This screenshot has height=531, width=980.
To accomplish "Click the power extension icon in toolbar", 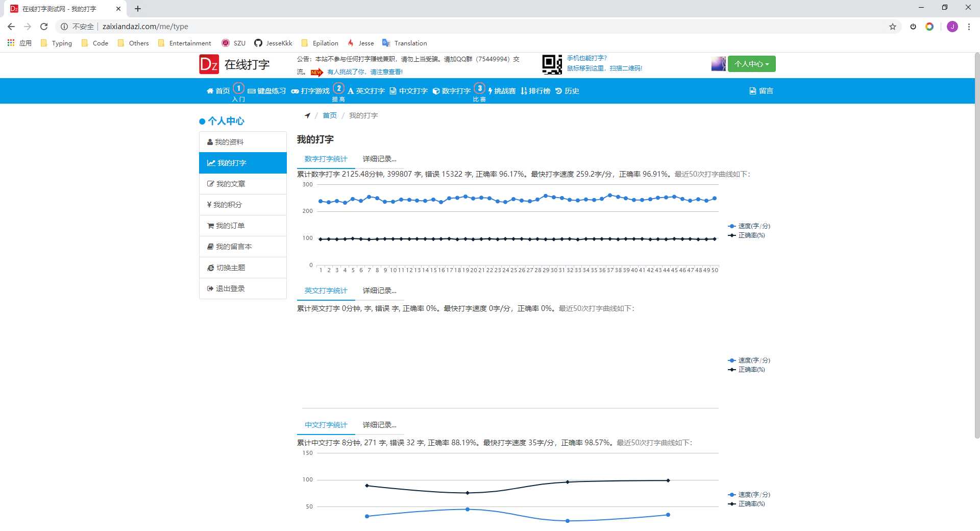I will coord(913,27).
